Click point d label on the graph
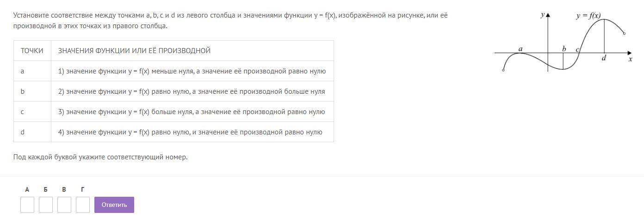 click(604, 58)
